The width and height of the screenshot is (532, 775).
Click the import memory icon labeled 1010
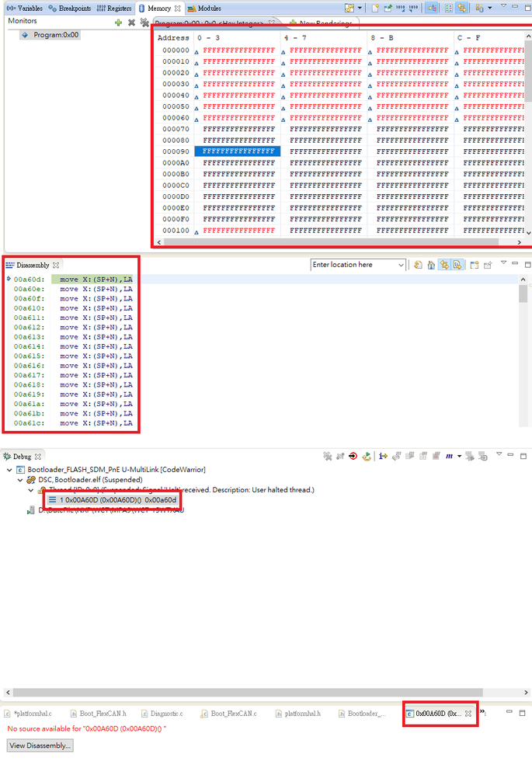(401, 8)
